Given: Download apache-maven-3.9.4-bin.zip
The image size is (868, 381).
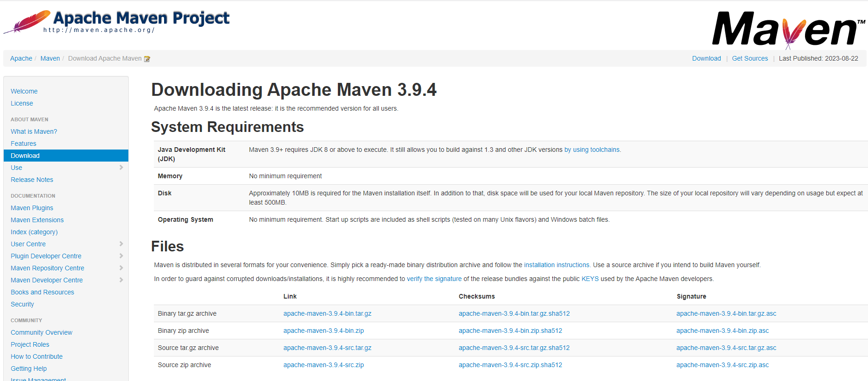Looking at the screenshot, I should click(x=323, y=331).
